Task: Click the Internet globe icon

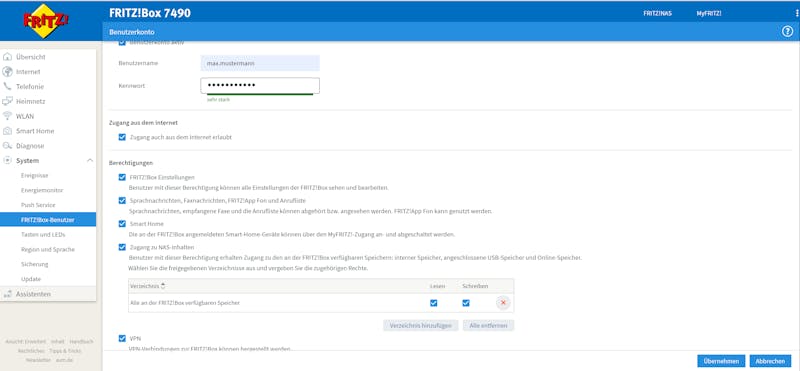Action: click(x=7, y=72)
